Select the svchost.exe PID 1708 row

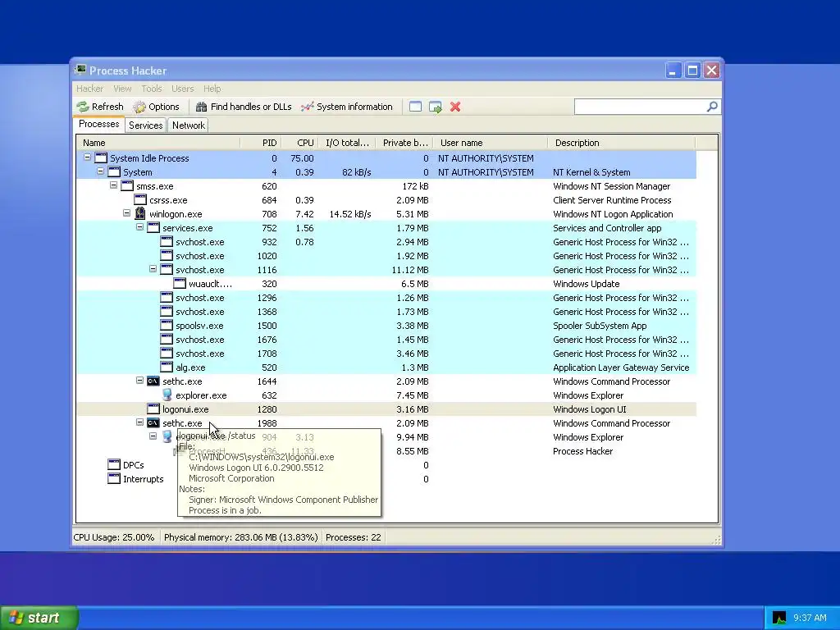(x=386, y=353)
